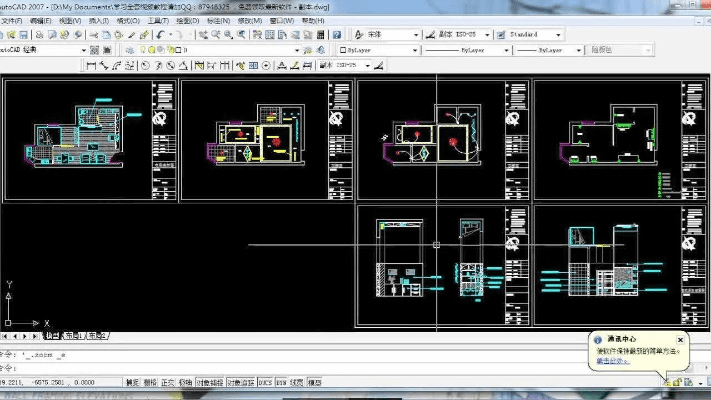711x400 pixels.
Task: Expand the 宋体 text style dropdown
Action: [x=417, y=34]
